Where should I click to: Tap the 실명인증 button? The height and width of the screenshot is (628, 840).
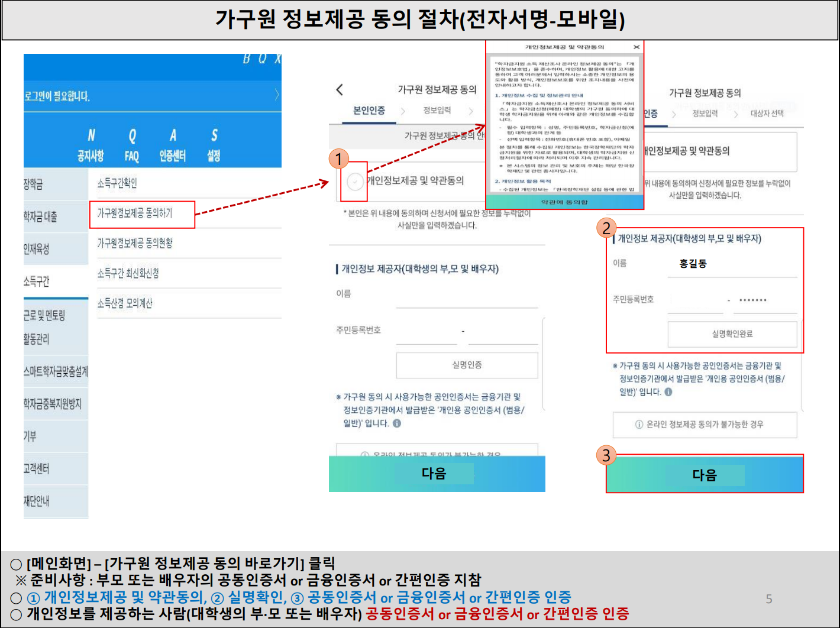pos(467,365)
